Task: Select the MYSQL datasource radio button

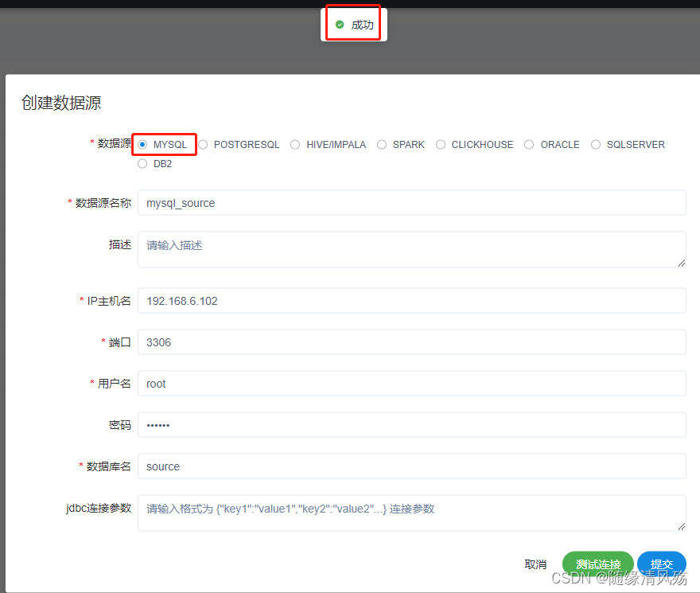Action: [x=142, y=144]
